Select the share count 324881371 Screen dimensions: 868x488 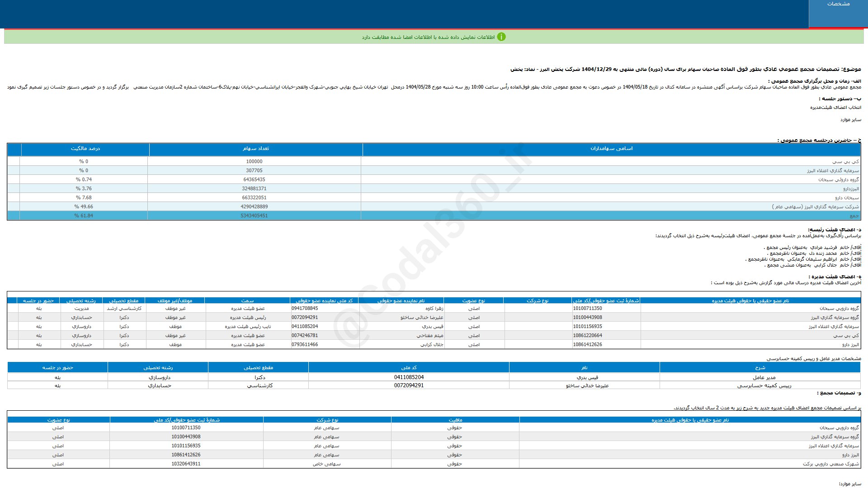254,188
